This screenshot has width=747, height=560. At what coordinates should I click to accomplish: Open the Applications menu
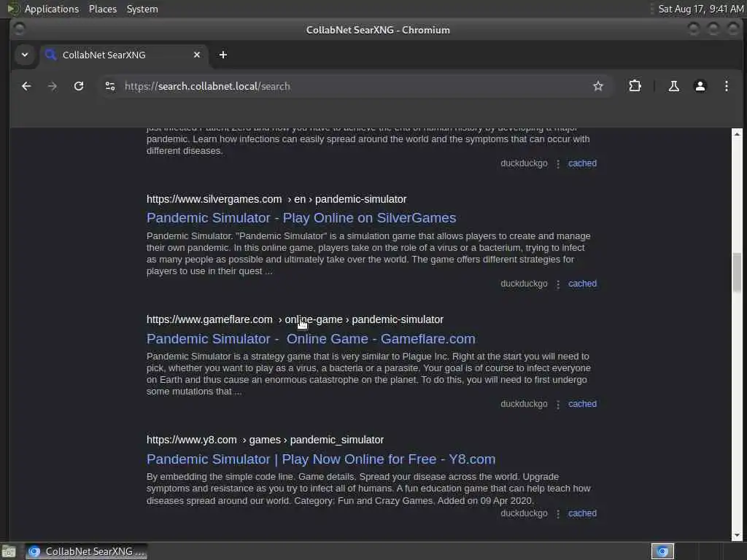(x=52, y=9)
